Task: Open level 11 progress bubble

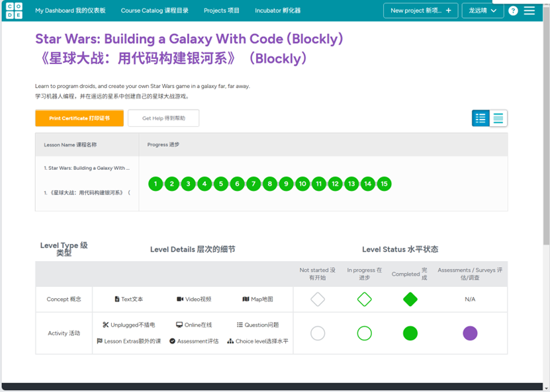Action: point(319,184)
